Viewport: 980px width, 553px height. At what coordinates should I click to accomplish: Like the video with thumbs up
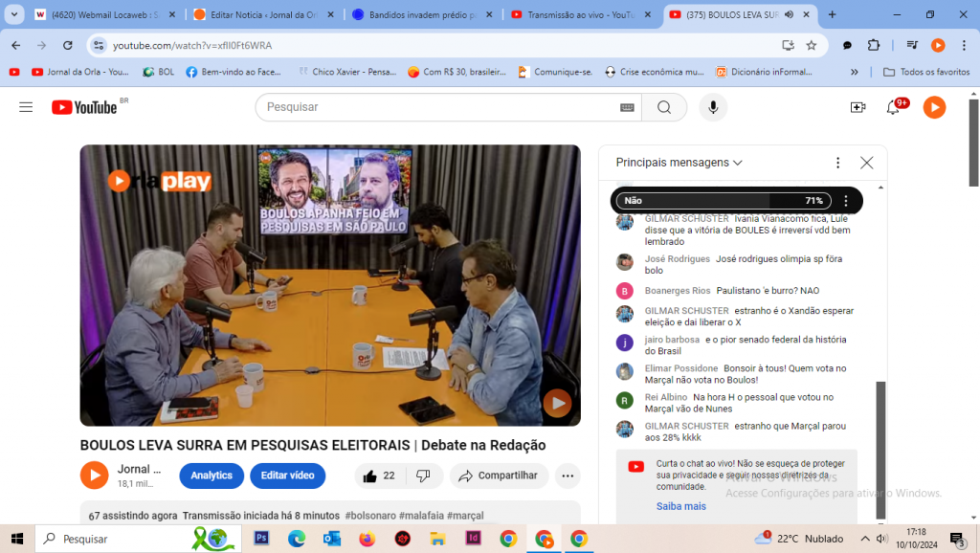pyautogui.click(x=379, y=476)
